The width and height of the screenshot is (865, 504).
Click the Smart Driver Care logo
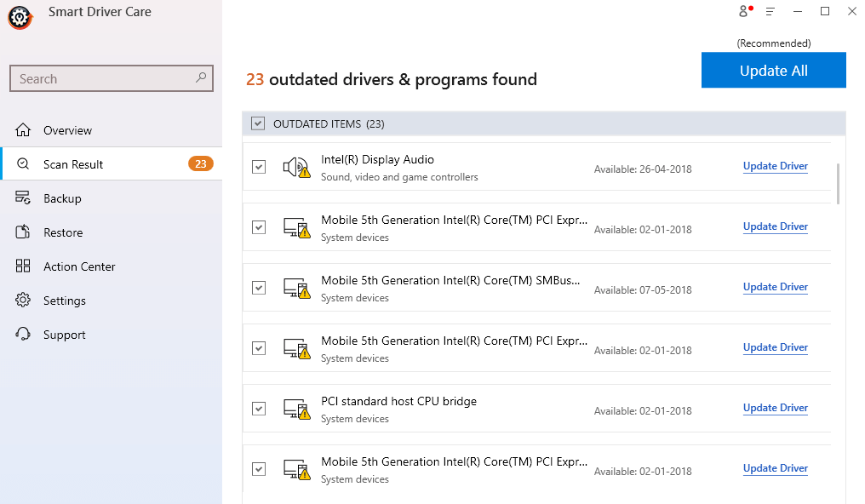(x=20, y=17)
